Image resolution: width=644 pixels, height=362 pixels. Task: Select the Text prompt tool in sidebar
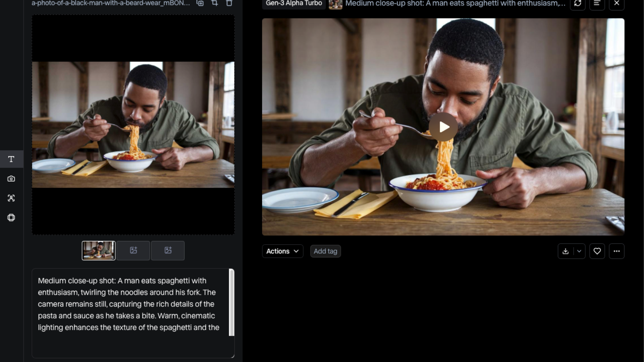(x=11, y=159)
